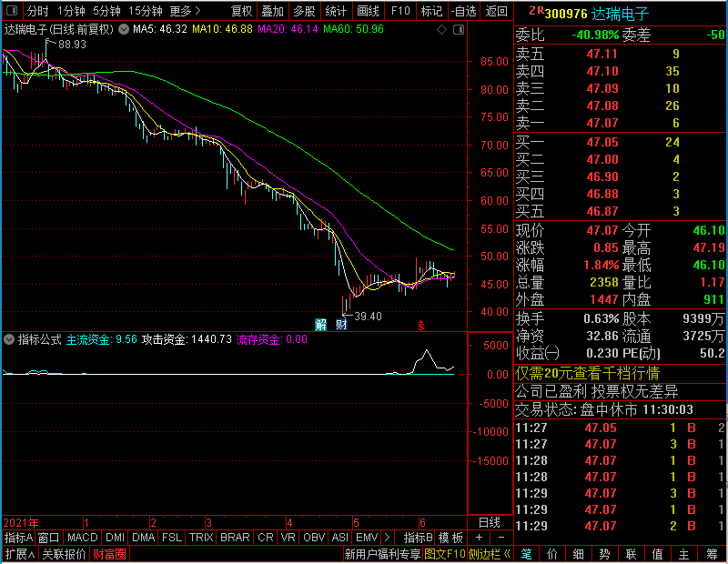The image size is (728, 564).
Task: Click the panel layout icon before 分时
Action: 12,11
